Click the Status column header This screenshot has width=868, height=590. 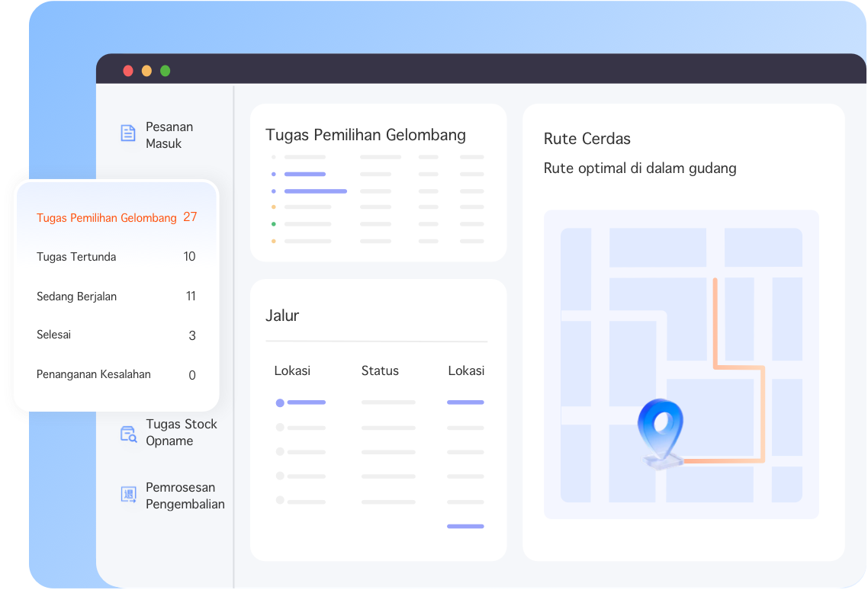[x=380, y=370]
